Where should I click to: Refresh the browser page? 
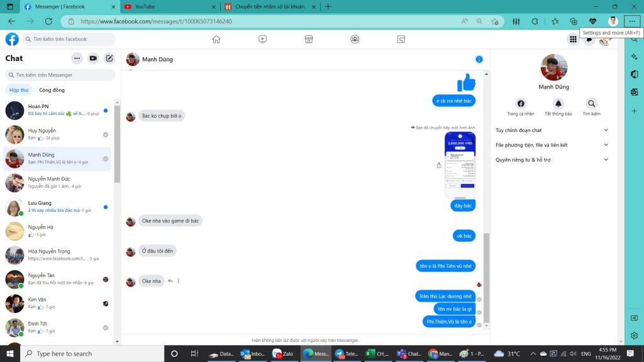48,21
